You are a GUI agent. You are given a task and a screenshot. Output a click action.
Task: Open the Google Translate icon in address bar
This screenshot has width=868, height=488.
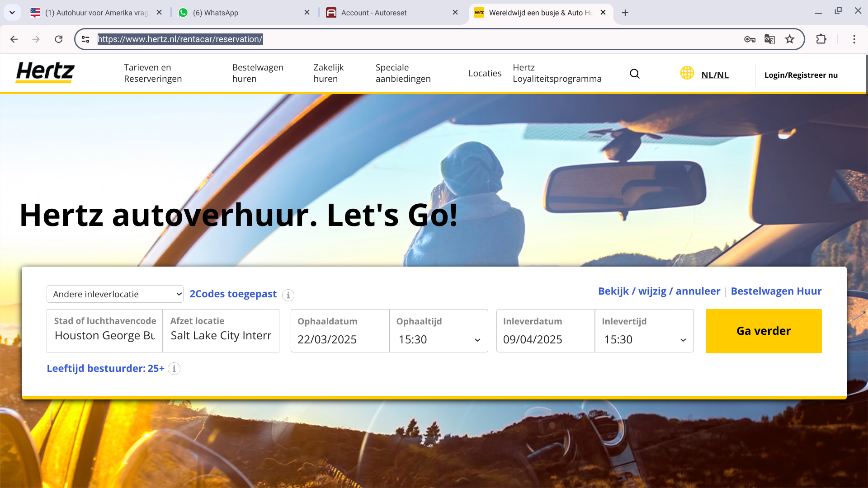click(769, 39)
